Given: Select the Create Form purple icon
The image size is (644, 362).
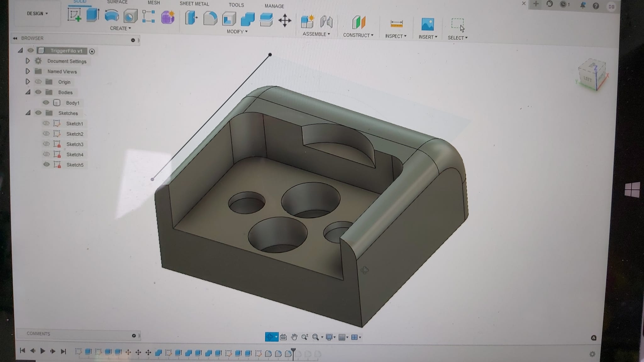Looking at the screenshot, I should (168, 17).
